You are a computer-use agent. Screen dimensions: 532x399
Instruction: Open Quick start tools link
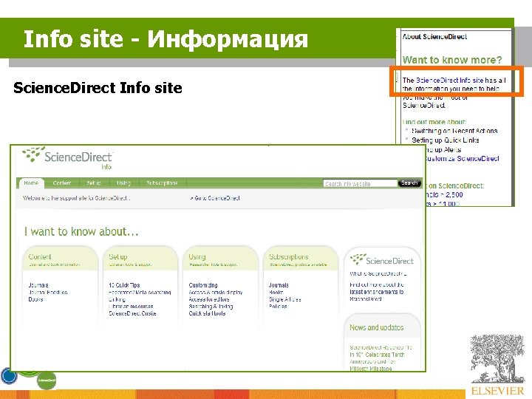pos(207,313)
